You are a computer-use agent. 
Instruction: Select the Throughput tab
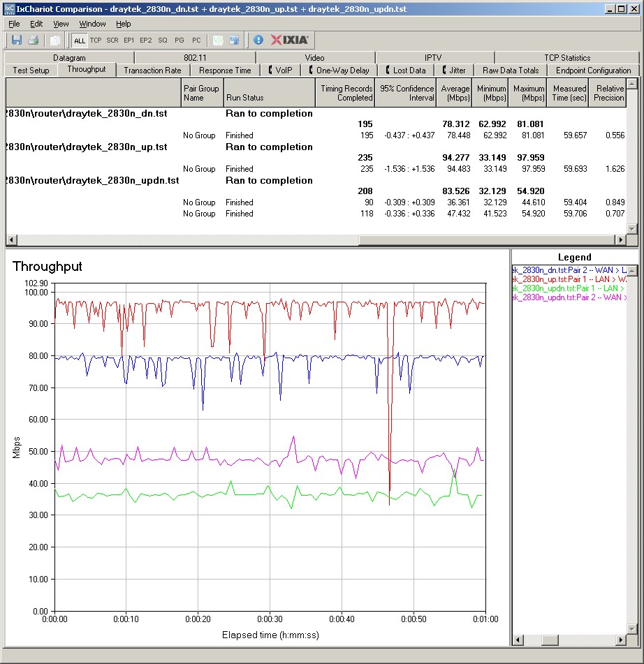click(x=87, y=69)
